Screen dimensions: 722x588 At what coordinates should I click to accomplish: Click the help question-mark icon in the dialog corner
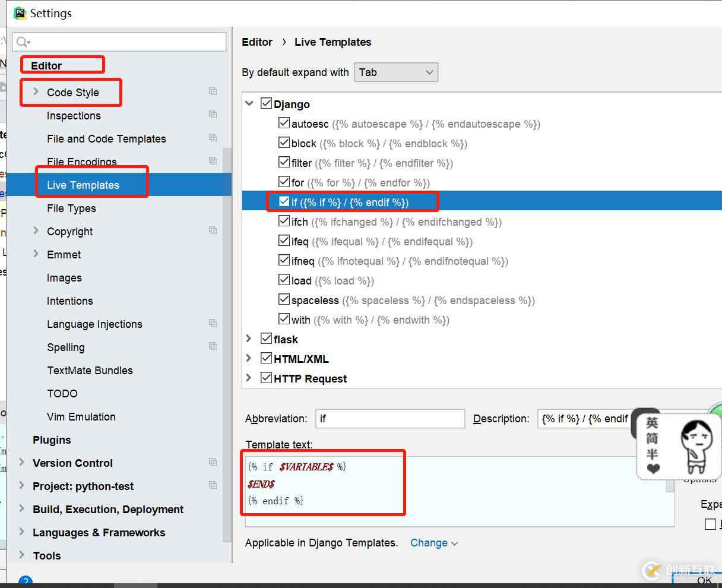[x=25, y=581]
